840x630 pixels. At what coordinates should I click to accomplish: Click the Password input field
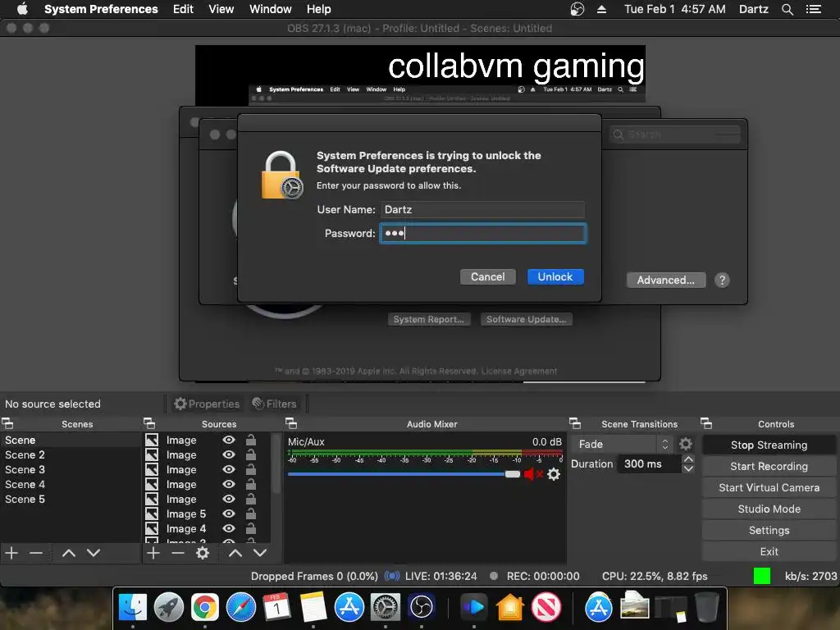coord(482,233)
